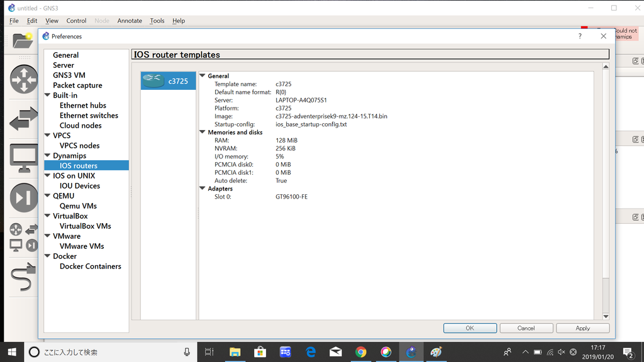This screenshot has height=362, width=644.
Task: Open the notification center icon
Action: click(x=628, y=352)
